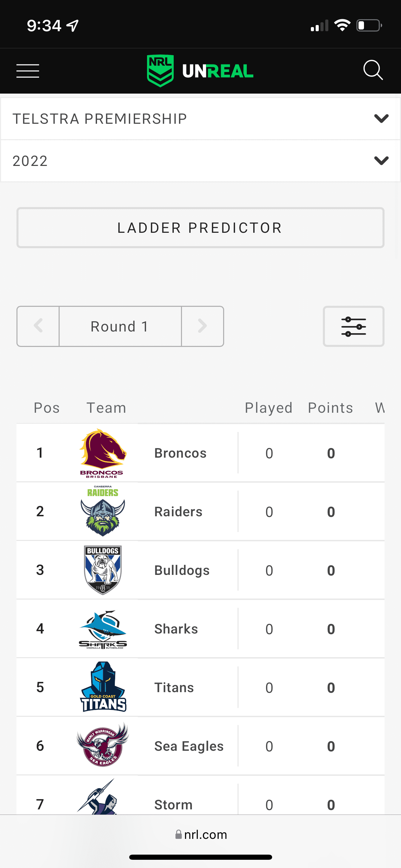
Task: Open the hamburger navigation menu
Action: click(28, 71)
